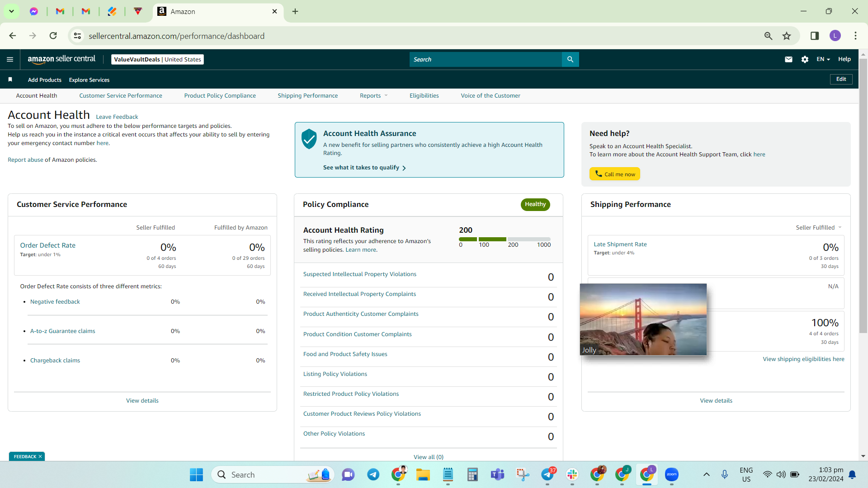Open Chargeback claims link

click(x=55, y=360)
